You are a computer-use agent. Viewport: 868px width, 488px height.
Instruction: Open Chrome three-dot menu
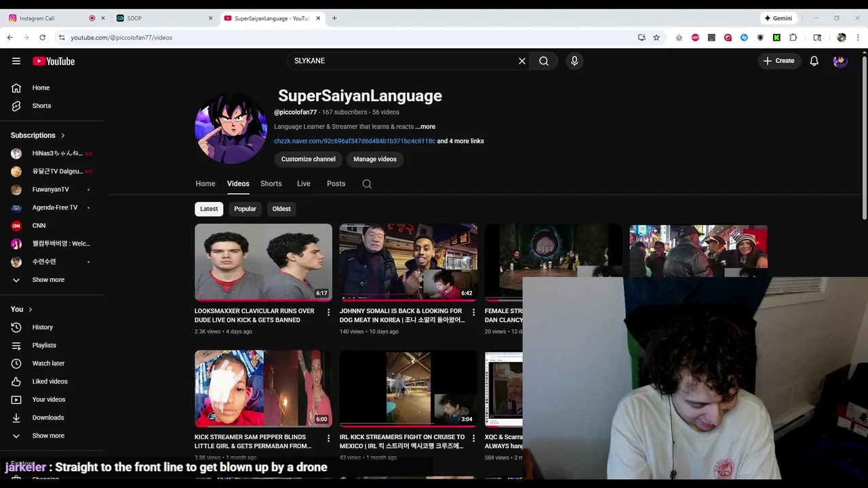858,37
